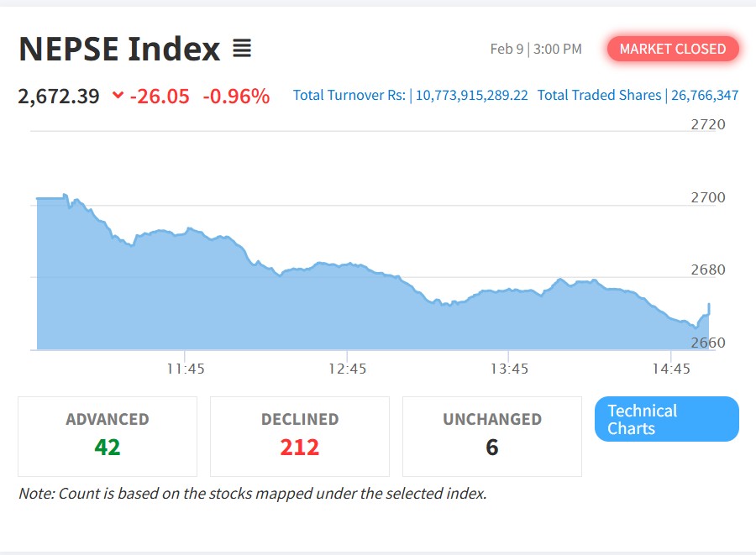This screenshot has height=555, width=756.
Task: Click the index value 2,672.39
Action: tap(59, 96)
